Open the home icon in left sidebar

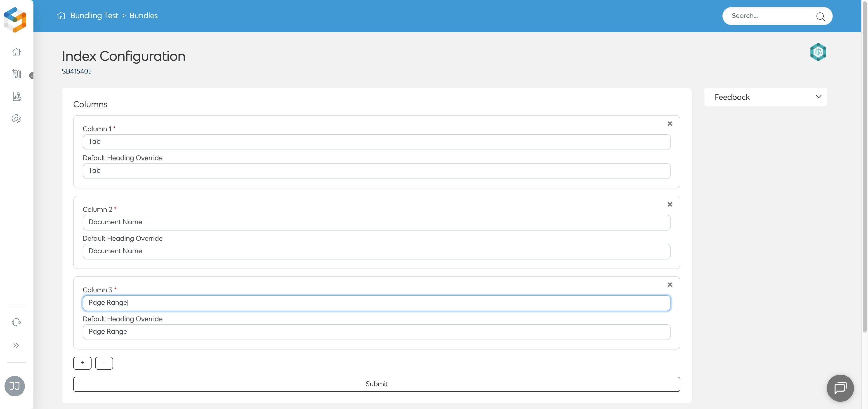(x=16, y=52)
